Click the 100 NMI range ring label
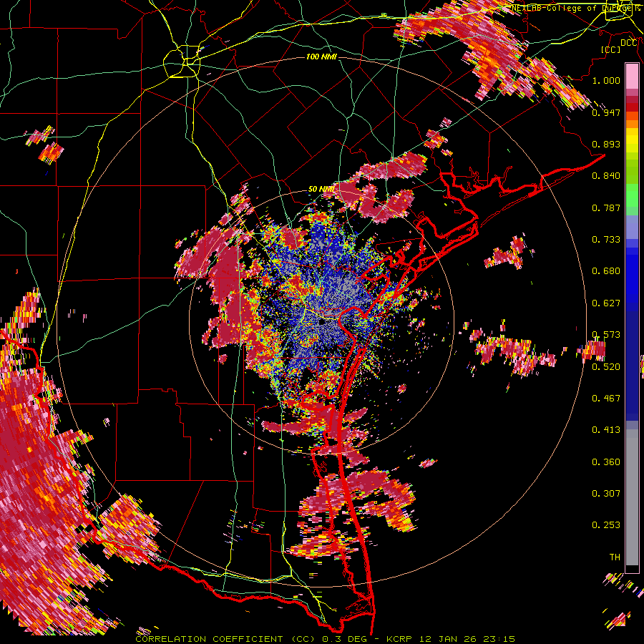 click(x=321, y=57)
